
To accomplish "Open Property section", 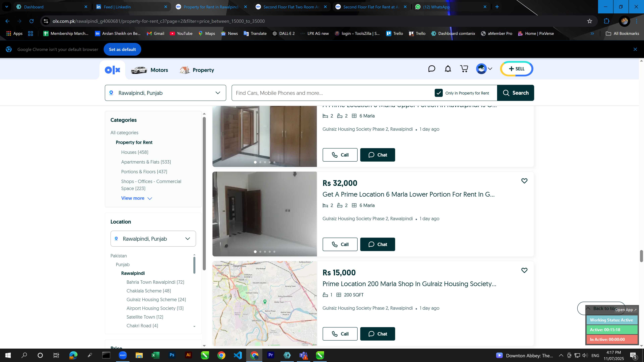I will [x=197, y=70].
